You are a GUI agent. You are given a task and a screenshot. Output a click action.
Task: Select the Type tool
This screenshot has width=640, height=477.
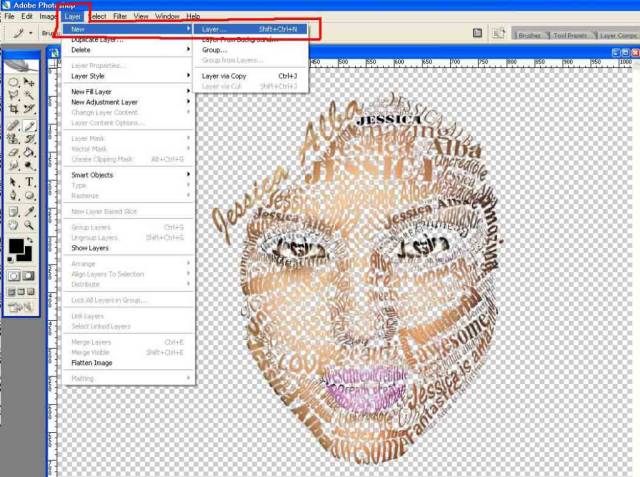pos(29,182)
